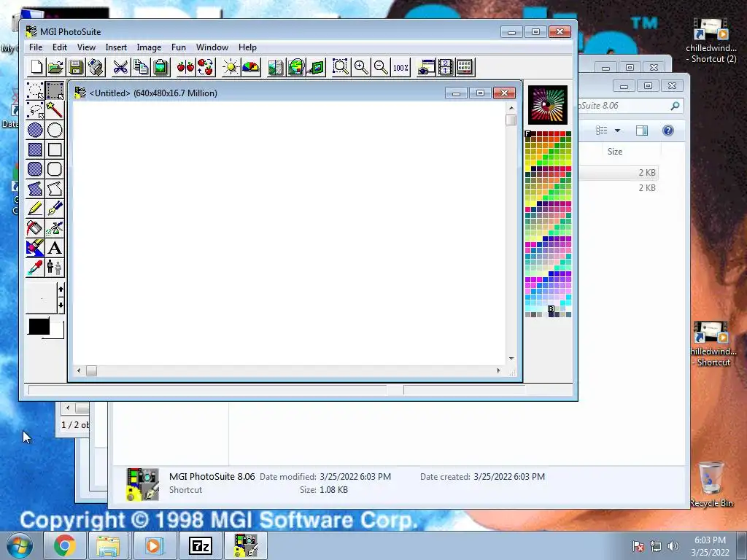Image resolution: width=747 pixels, height=560 pixels.
Task: Click the green framed picture icon
Action: pos(315,67)
